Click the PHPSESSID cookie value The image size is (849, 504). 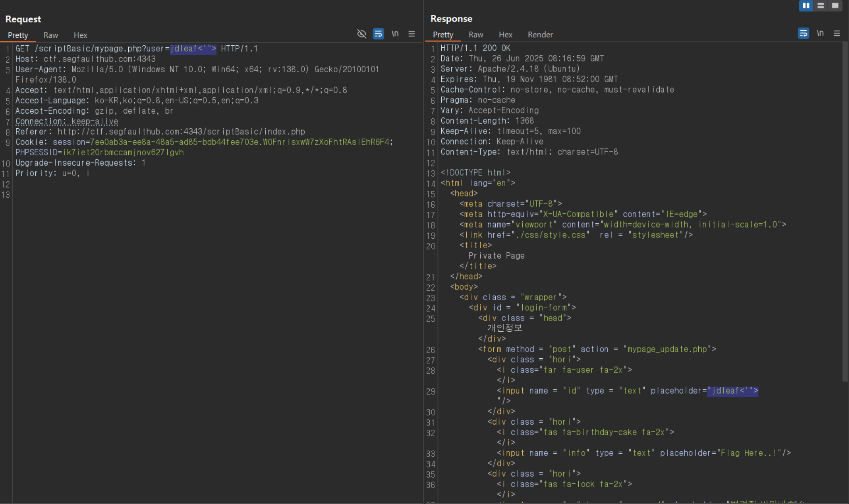tap(123, 152)
